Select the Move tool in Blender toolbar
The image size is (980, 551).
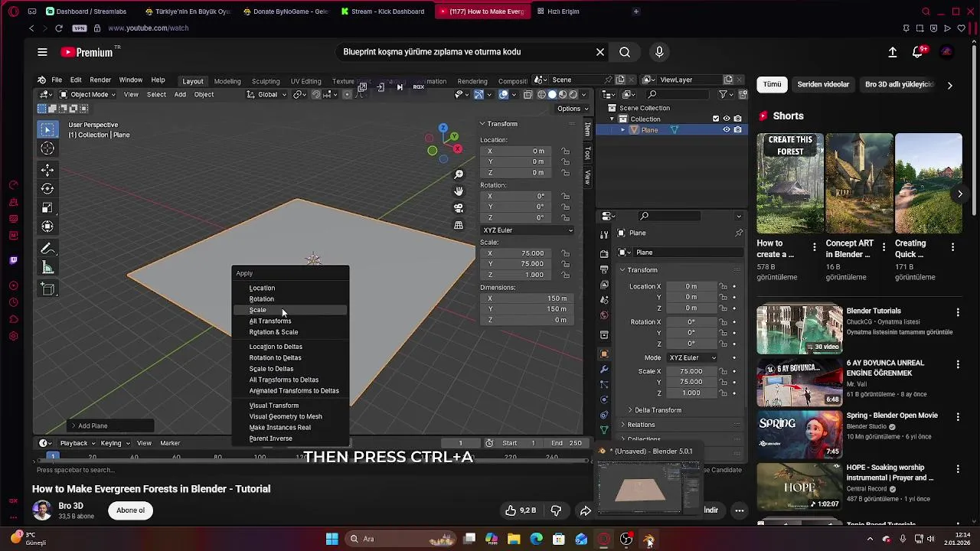tap(47, 170)
